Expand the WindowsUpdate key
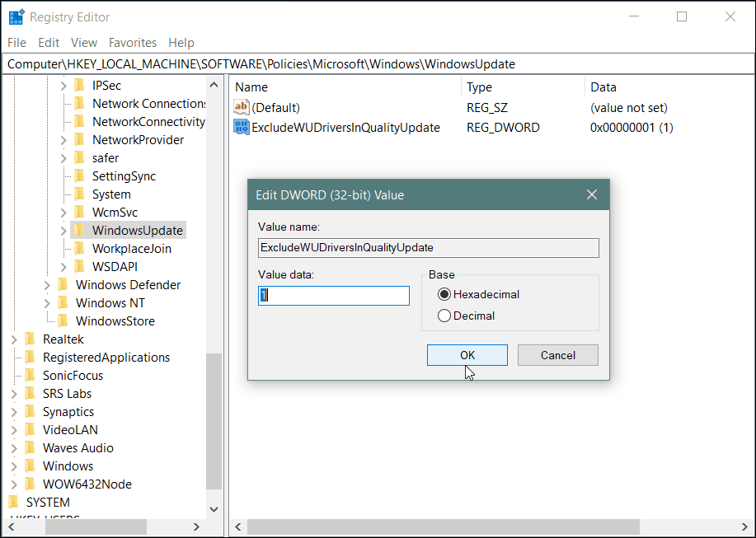 [63, 231]
